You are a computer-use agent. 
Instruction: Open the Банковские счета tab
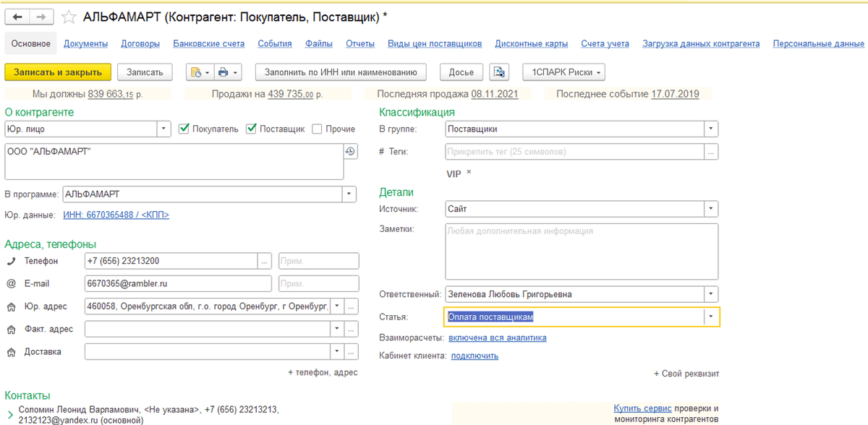point(209,43)
